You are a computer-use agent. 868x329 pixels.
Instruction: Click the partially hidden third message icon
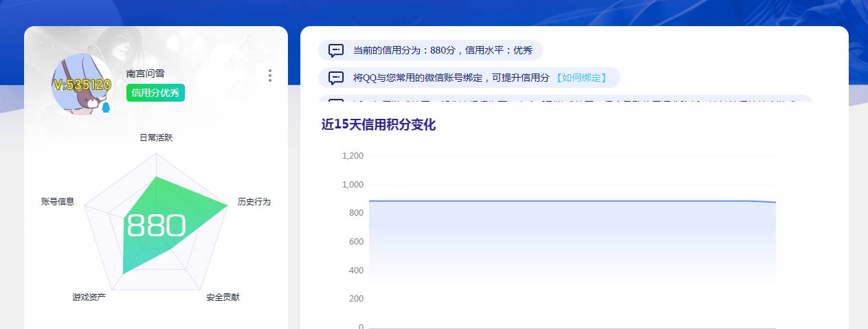(336, 102)
